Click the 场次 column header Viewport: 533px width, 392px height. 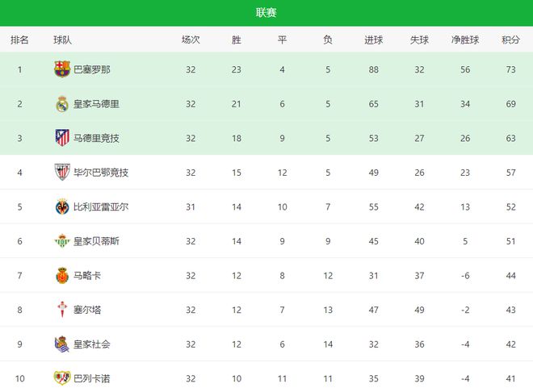pos(191,40)
